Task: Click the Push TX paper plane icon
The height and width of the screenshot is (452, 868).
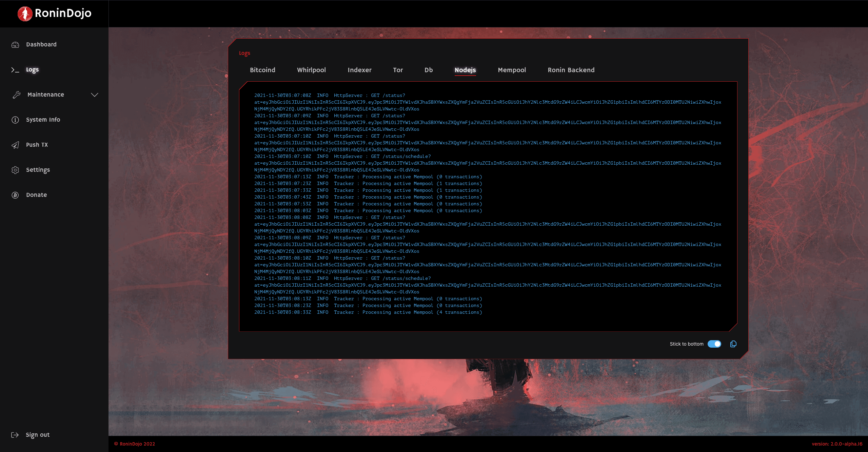Action: tap(15, 145)
